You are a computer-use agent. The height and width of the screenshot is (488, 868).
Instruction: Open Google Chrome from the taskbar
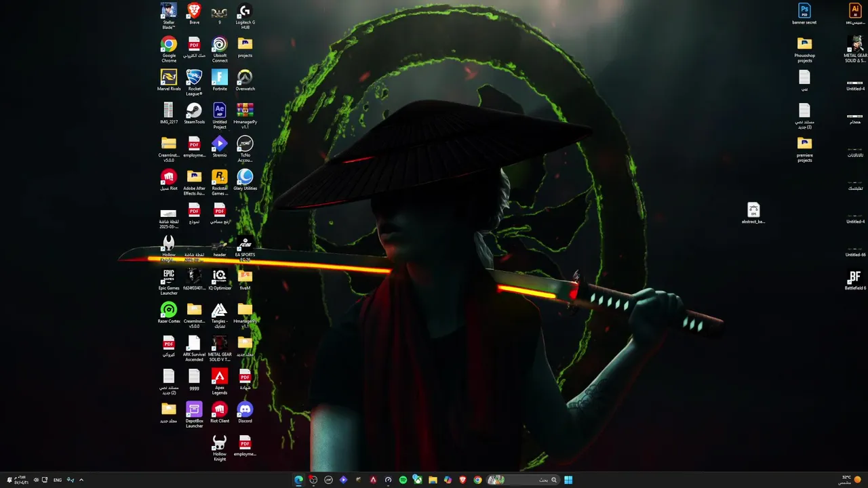(477, 480)
